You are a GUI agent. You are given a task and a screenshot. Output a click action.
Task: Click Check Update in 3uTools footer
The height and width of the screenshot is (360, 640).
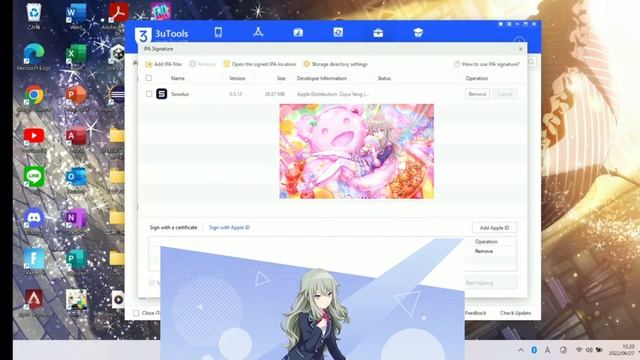(x=516, y=313)
